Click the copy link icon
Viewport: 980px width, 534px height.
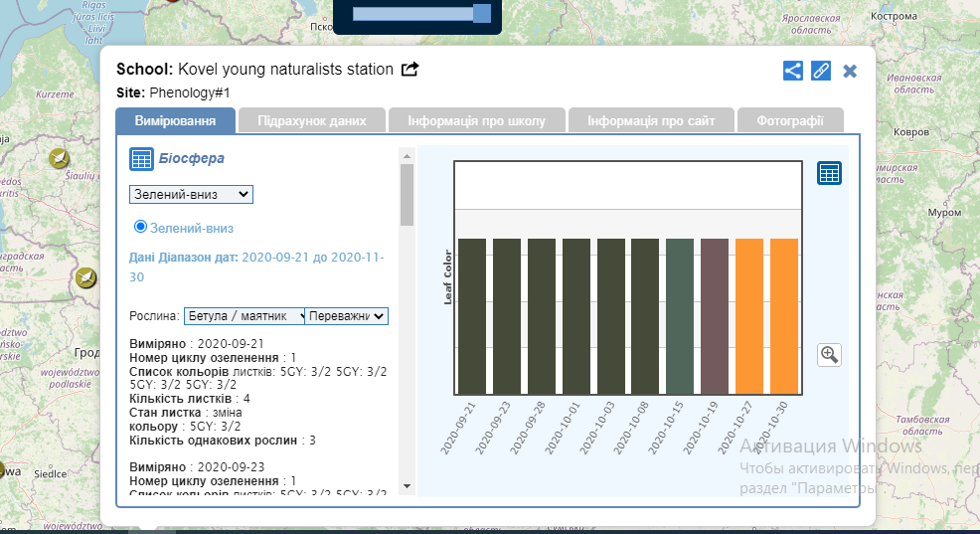coord(821,71)
